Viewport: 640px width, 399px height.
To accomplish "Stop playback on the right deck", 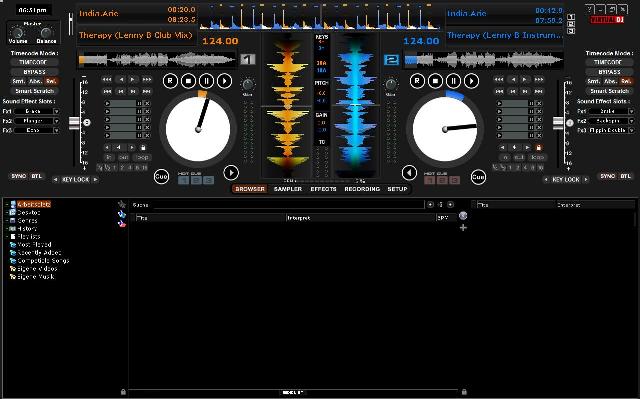I will tap(435, 81).
